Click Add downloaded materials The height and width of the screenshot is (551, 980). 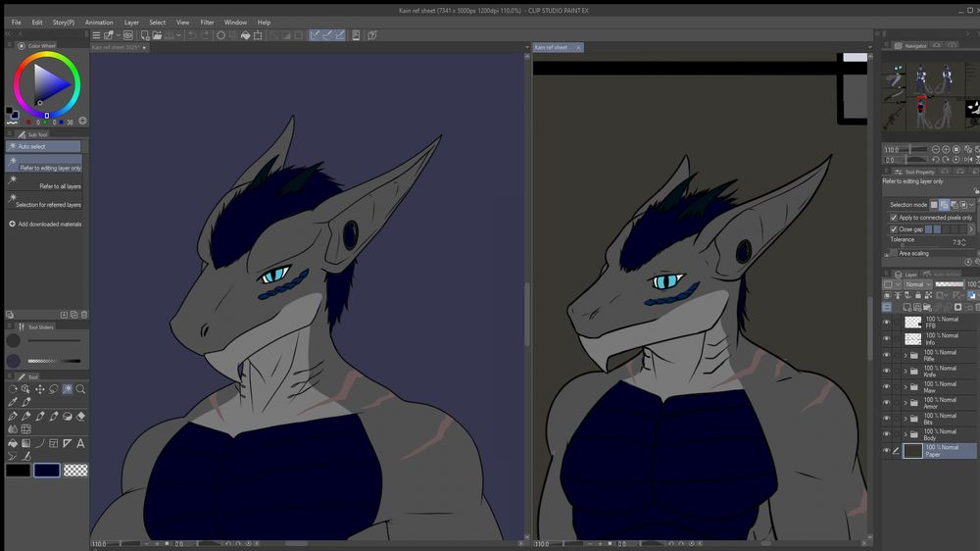click(49, 225)
